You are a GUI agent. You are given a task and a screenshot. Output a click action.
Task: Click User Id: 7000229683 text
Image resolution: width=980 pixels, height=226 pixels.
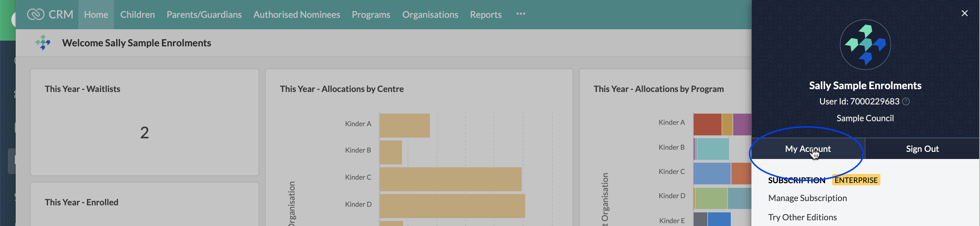pyautogui.click(x=859, y=101)
